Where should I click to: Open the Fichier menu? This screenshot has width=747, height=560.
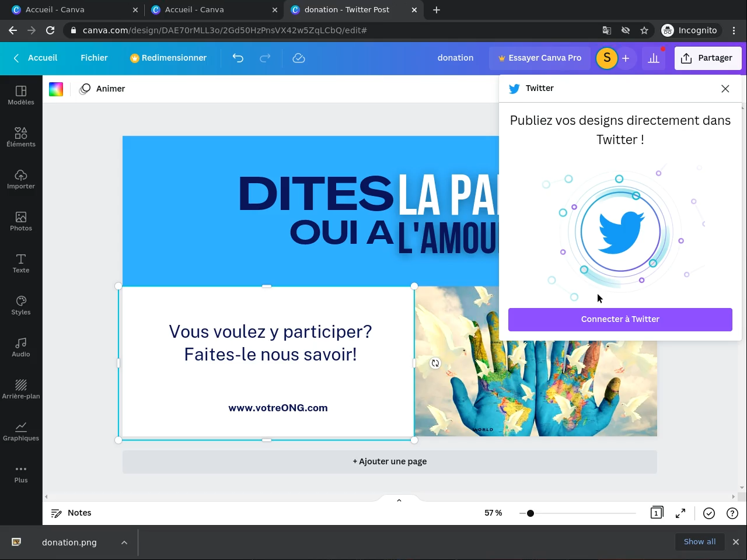[94, 58]
